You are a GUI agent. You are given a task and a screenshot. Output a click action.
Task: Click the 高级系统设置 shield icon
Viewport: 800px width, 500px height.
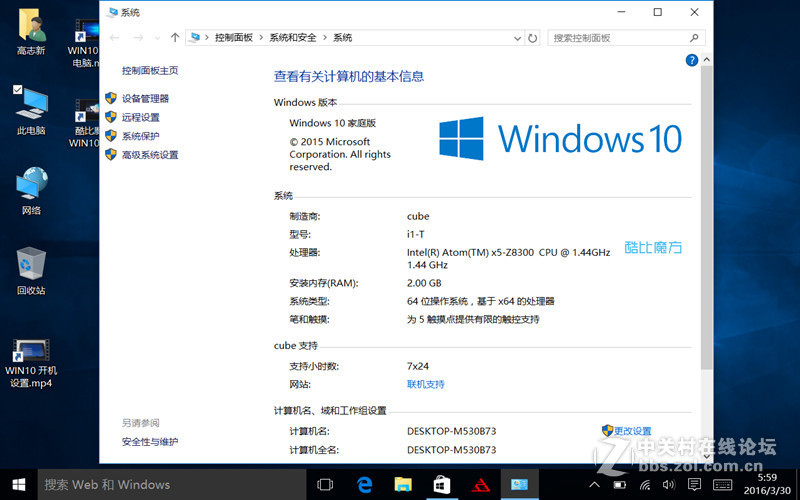coord(111,155)
